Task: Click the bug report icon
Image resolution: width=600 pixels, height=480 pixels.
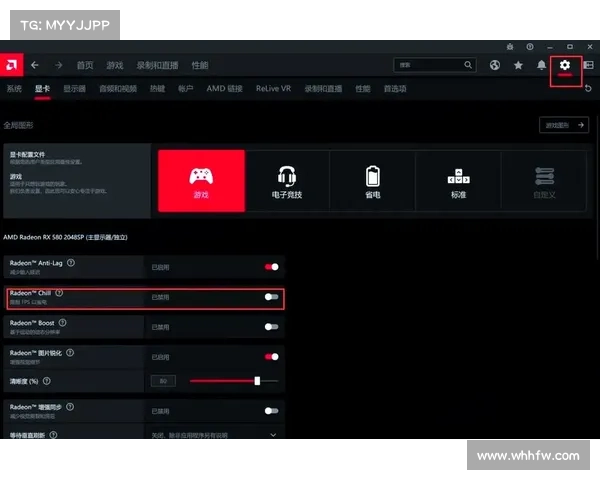Action: (x=510, y=47)
